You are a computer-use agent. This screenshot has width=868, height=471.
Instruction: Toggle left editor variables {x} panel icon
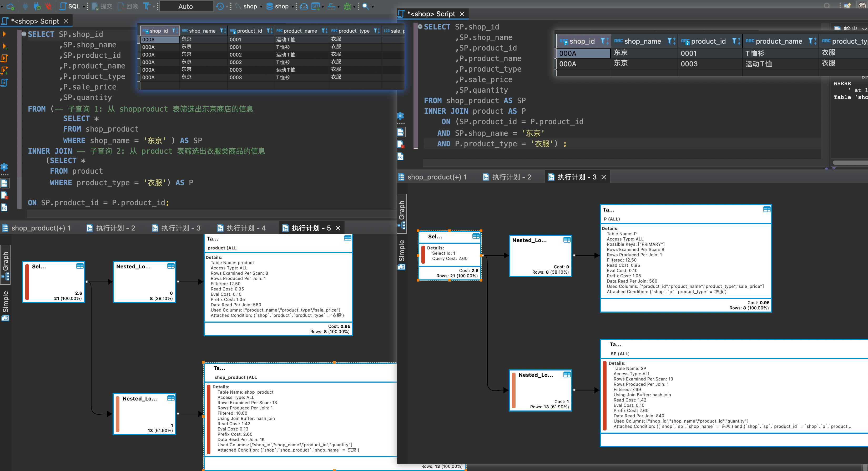point(4,207)
